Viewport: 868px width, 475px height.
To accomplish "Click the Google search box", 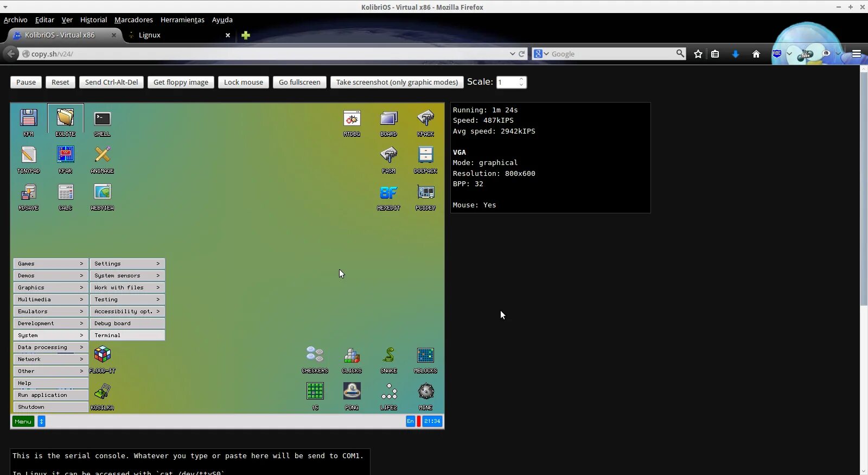I will point(612,54).
